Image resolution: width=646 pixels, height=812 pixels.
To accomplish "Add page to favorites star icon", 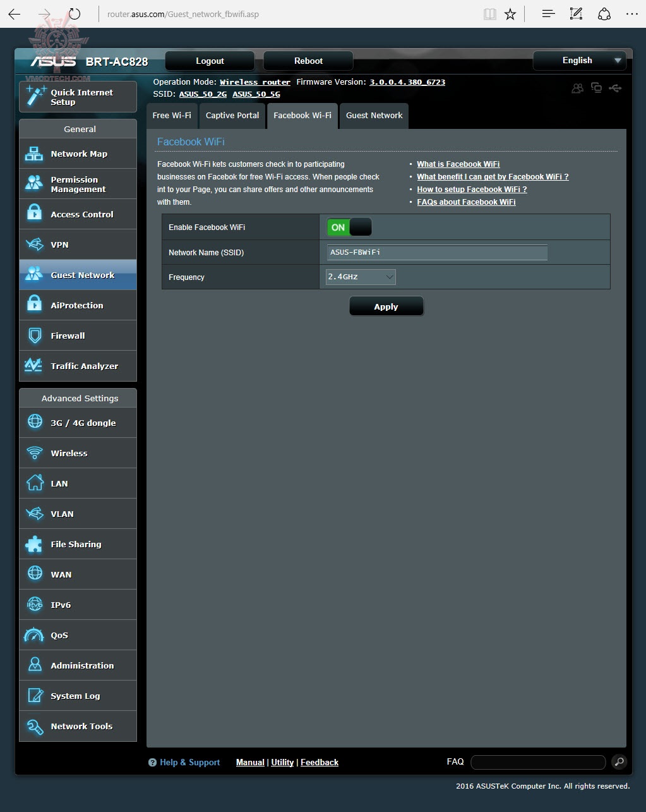I will point(510,14).
